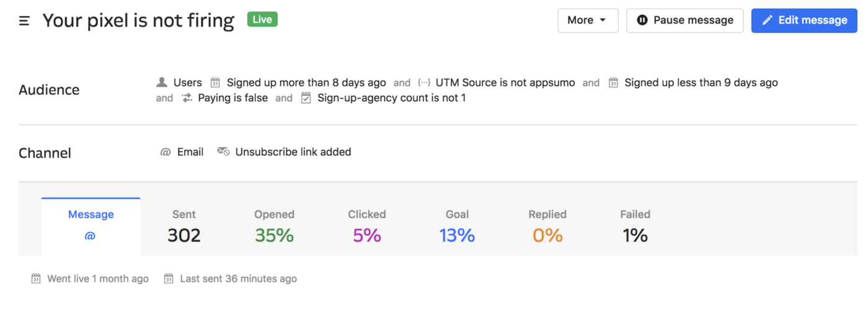This screenshot has width=868, height=311.
Task: Click the Sign-up-agency count checklist icon
Action: 306,98
